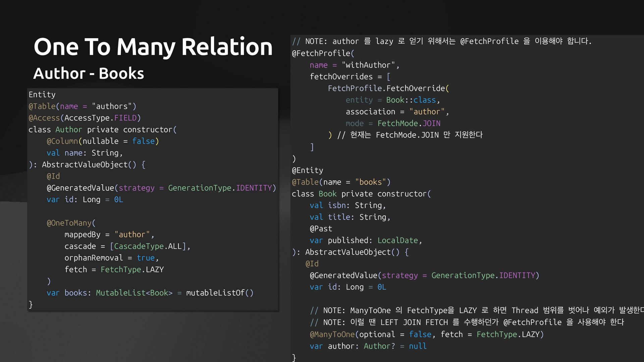Select the "withAuthor" string literal

tap(368, 65)
